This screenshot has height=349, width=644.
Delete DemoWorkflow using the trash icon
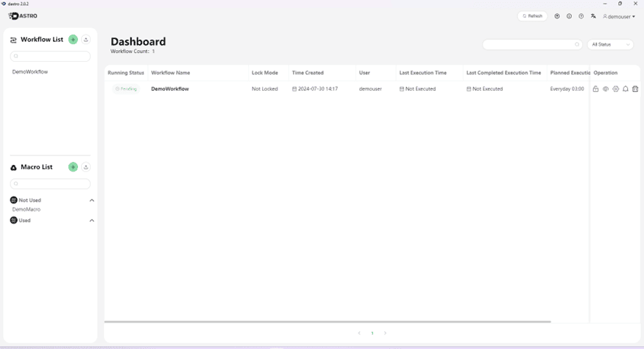635,89
